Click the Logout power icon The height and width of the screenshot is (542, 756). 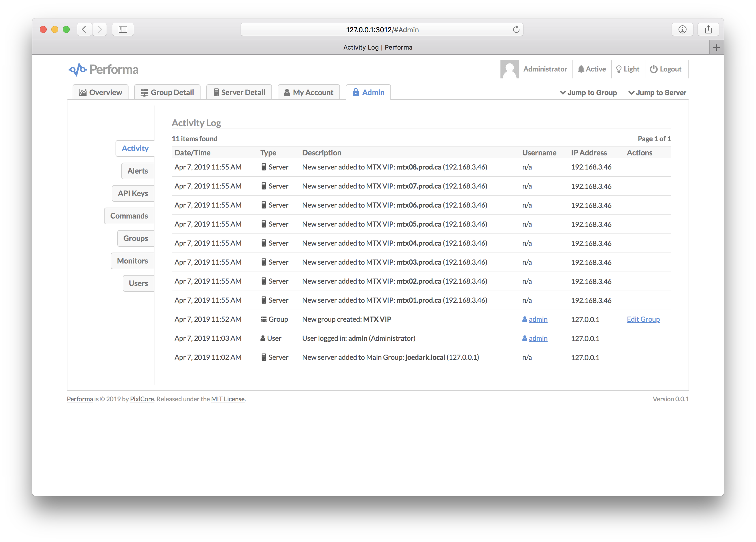(x=653, y=69)
